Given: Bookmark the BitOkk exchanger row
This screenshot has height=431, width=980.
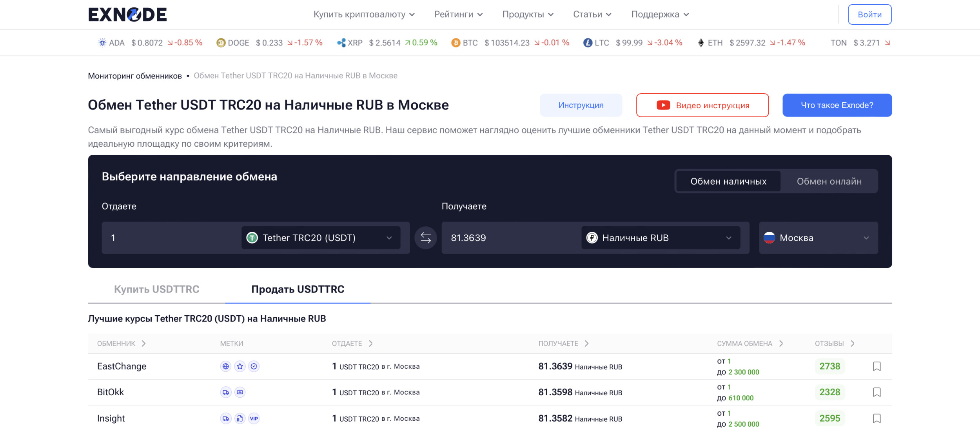Looking at the screenshot, I should click(877, 392).
